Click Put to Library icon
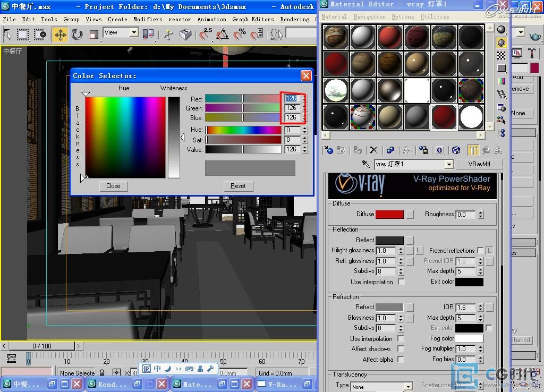The image size is (544, 392). pyautogui.click(x=423, y=150)
